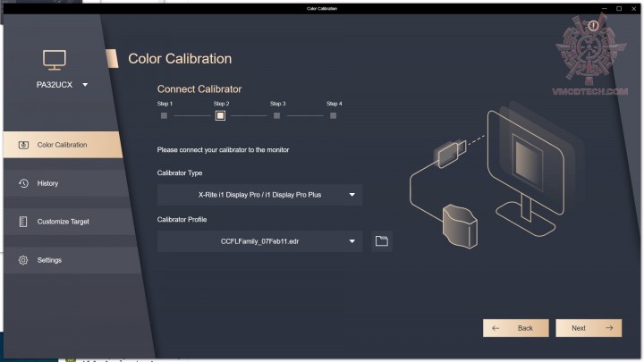Open the Settings section
This screenshot has height=362, width=644.
[72, 260]
